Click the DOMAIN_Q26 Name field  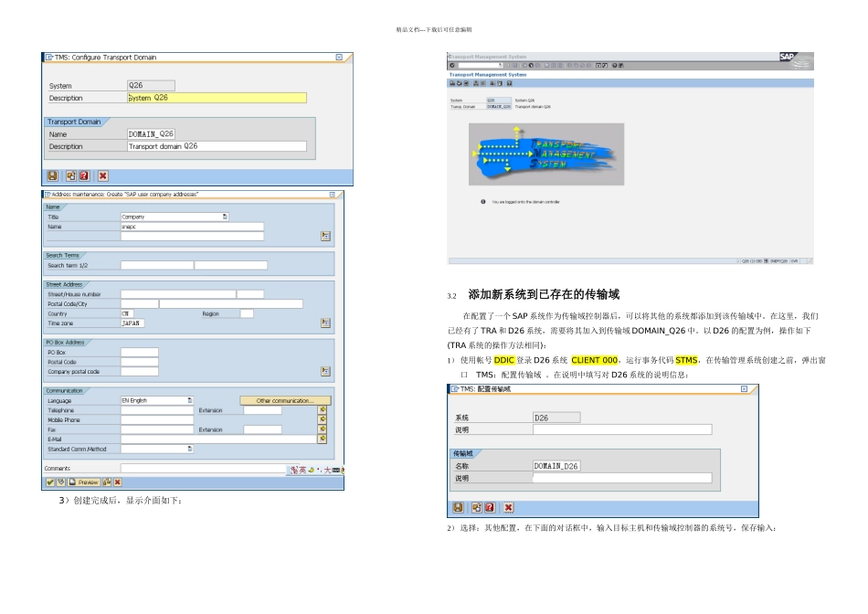151,134
